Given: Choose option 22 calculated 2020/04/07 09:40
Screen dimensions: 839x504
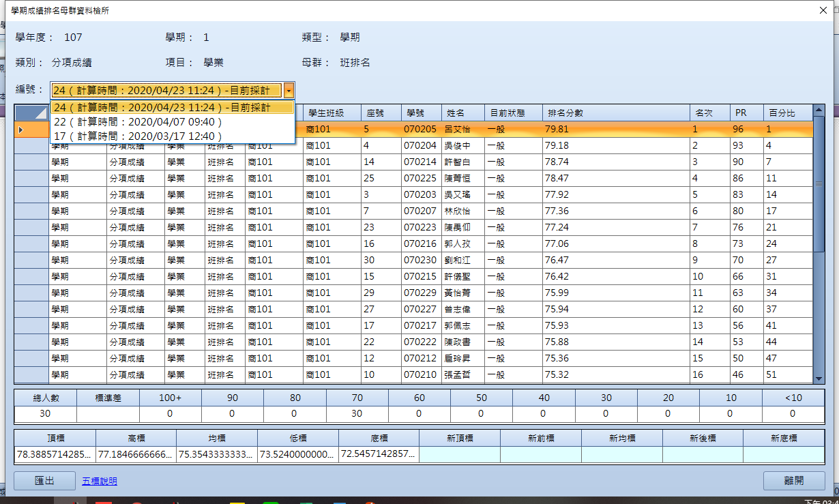Looking at the screenshot, I should pyautogui.click(x=172, y=122).
